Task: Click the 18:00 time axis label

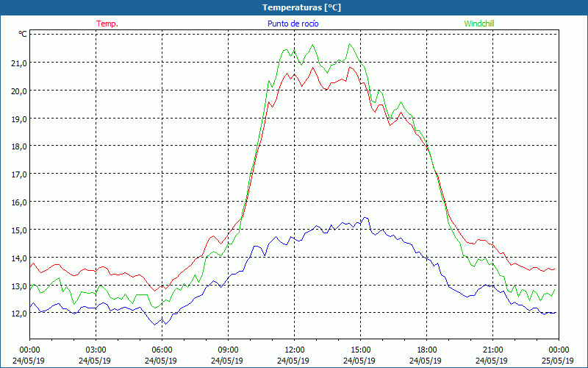Action: pyautogui.click(x=427, y=350)
